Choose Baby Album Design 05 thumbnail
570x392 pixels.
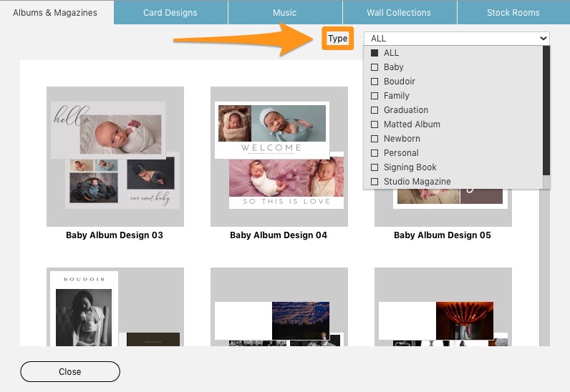point(443,207)
